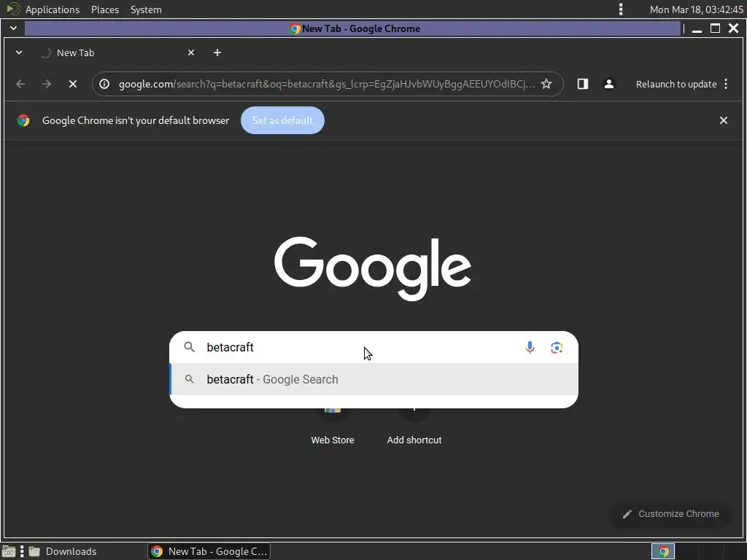Screen dimensions: 747x560
Task: Bookmark this page with the star icon
Action: coord(546,85)
